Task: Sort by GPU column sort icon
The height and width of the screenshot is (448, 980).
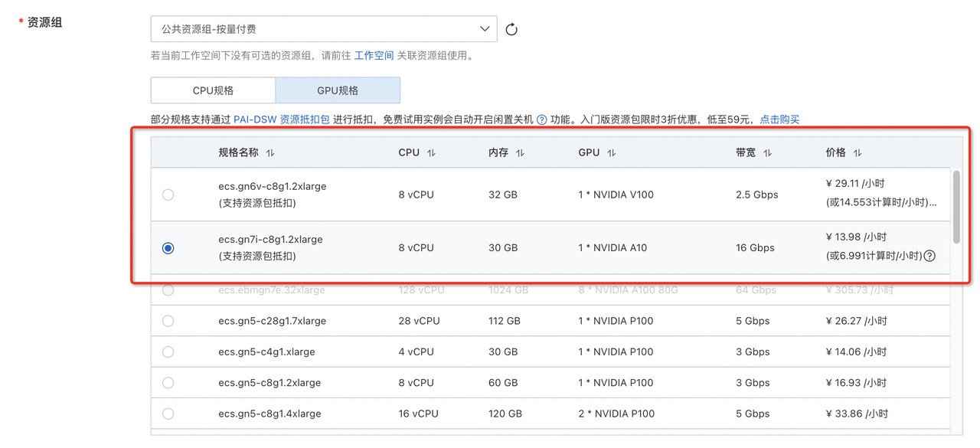Action: coord(611,153)
